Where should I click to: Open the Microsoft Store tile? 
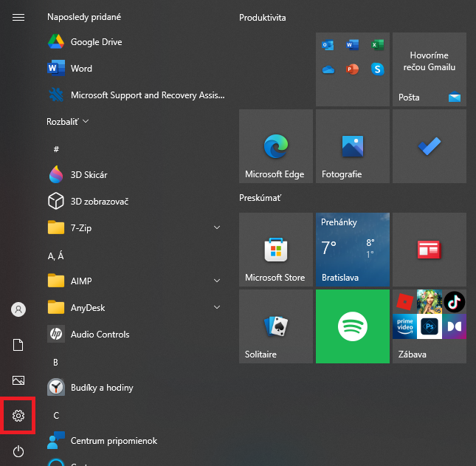276,250
